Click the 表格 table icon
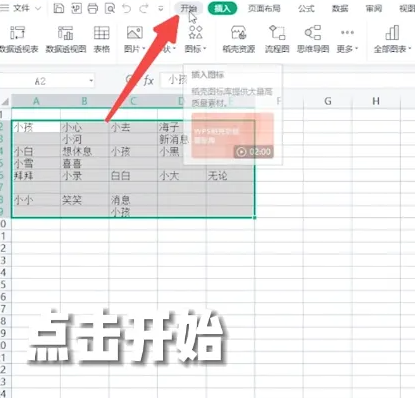Screen dimensions: 415x398 coord(102,39)
